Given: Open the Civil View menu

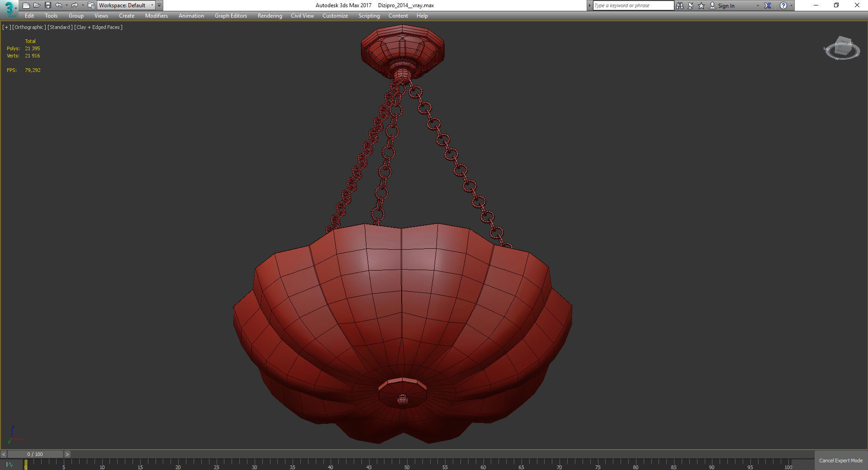Looking at the screenshot, I should [302, 16].
